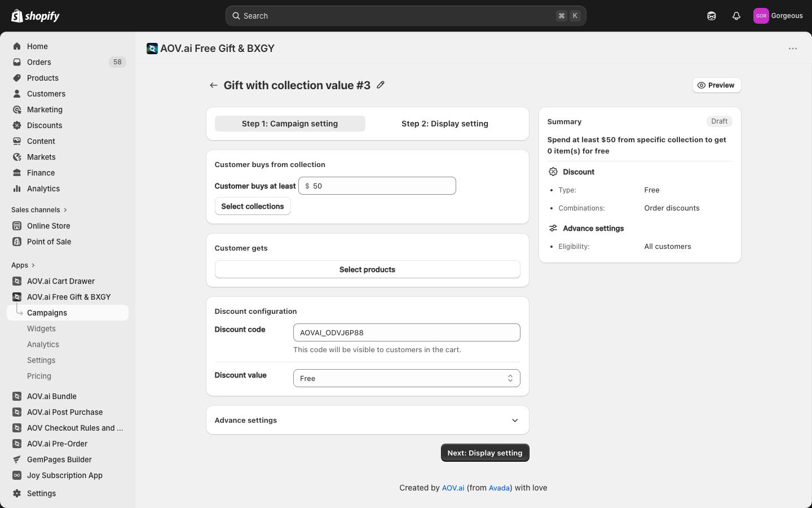Open the Home icon in sidebar
Image resolution: width=812 pixels, height=508 pixels.
click(17, 46)
